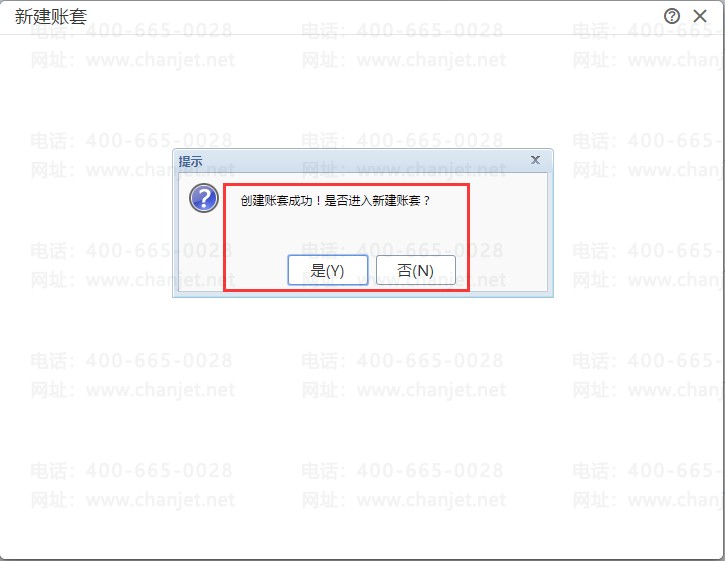Select the 提示 dialog title label
Screen dimensions: 725x561
[190, 161]
